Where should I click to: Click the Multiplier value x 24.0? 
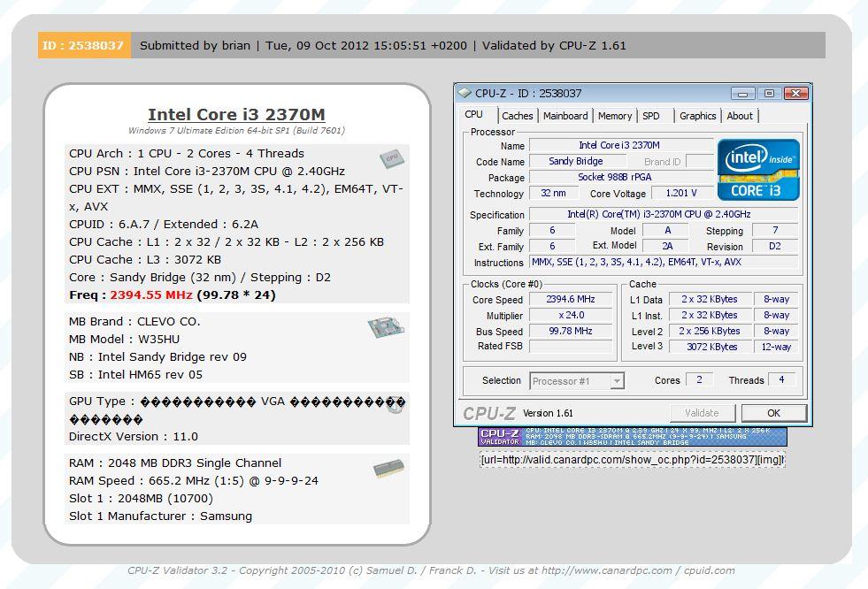tap(571, 315)
